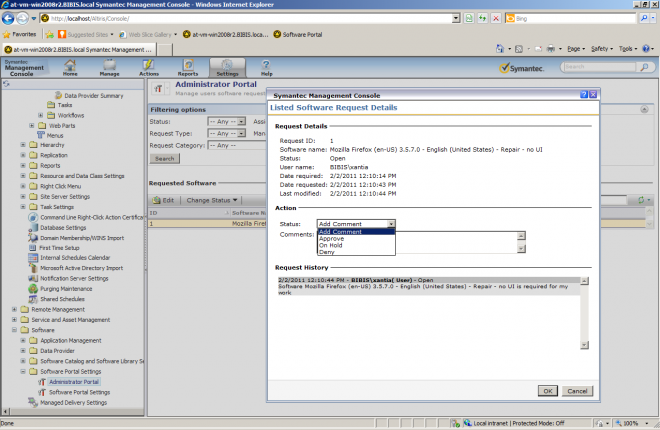Click the Favorites star icon
Viewport: 660px width, 430px height.
point(7,35)
